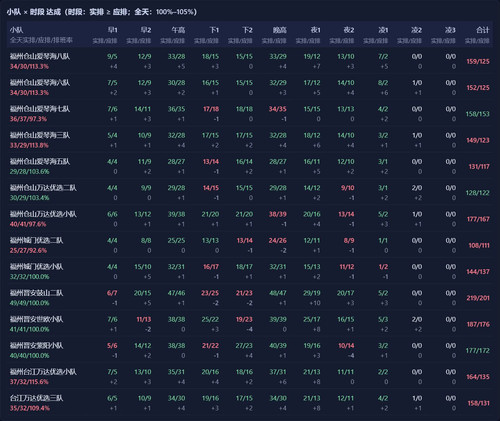The width and height of the screenshot is (500, 421).
Task: Click the all-day rate 30/29/103.4%
Action: coord(30,198)
